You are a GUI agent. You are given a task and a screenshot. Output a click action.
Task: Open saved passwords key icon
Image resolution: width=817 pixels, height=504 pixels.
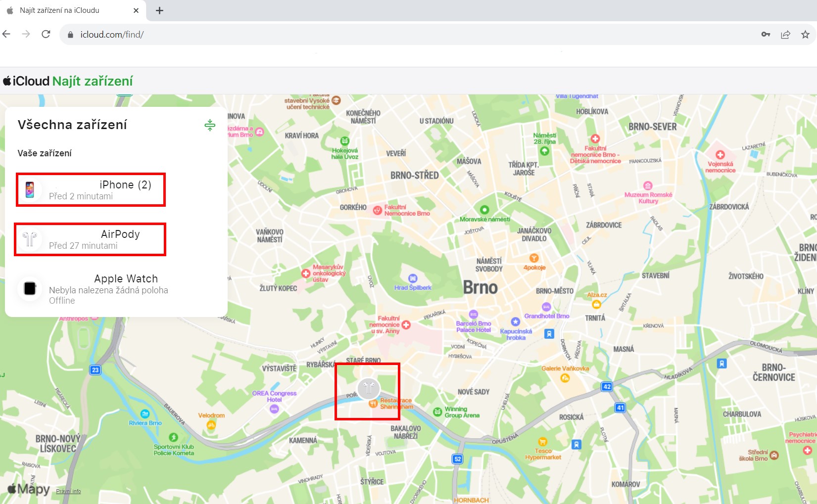(x=766, y=34)
